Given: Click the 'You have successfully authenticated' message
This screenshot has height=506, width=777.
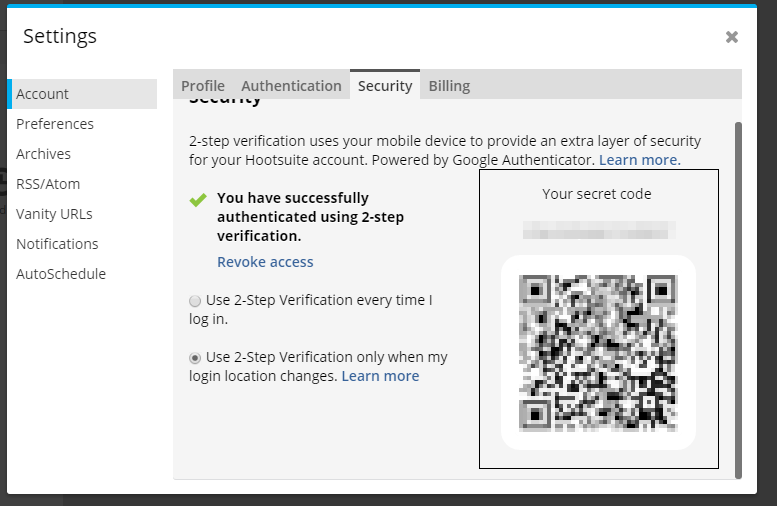Looking at the screenshot, I should 310,217.
